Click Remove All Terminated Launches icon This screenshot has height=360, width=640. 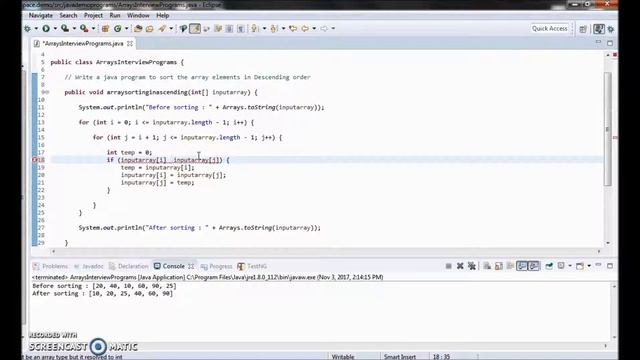coord(472,266)
